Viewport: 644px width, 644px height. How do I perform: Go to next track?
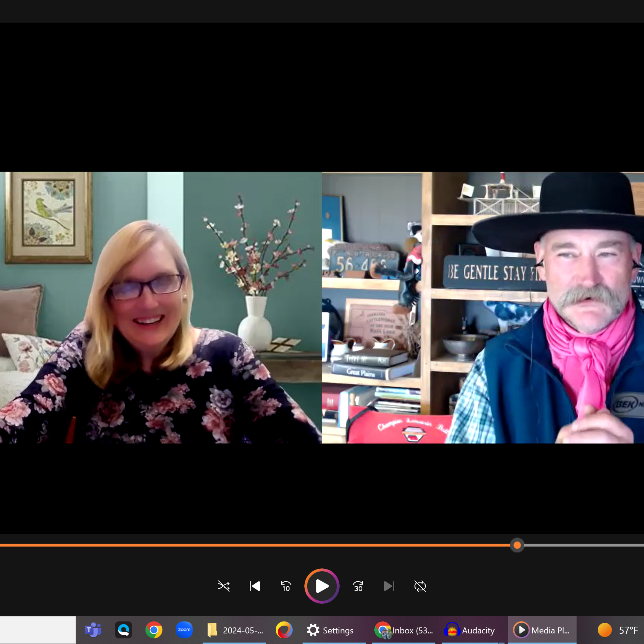click(x=389, y=586)
